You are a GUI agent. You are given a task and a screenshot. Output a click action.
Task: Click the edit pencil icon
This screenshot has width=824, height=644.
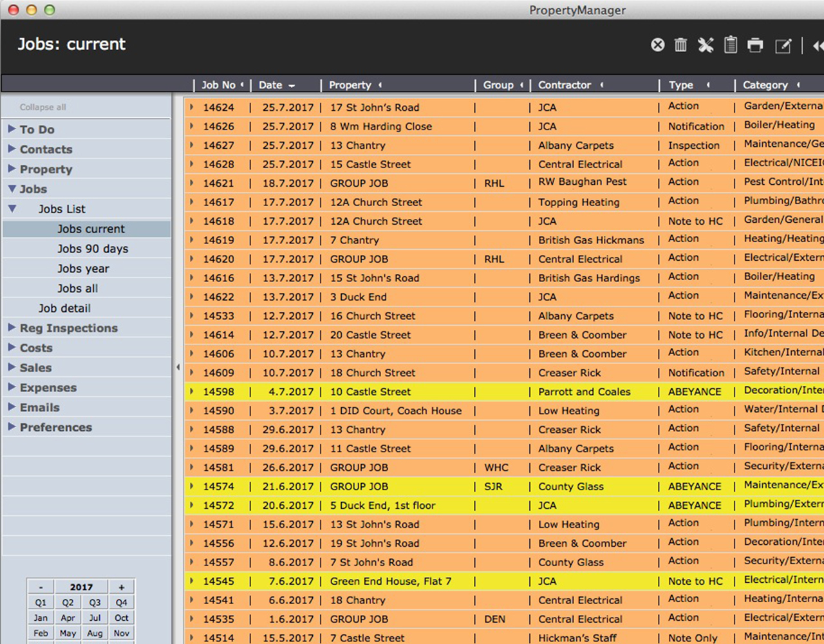coord(783,45)
